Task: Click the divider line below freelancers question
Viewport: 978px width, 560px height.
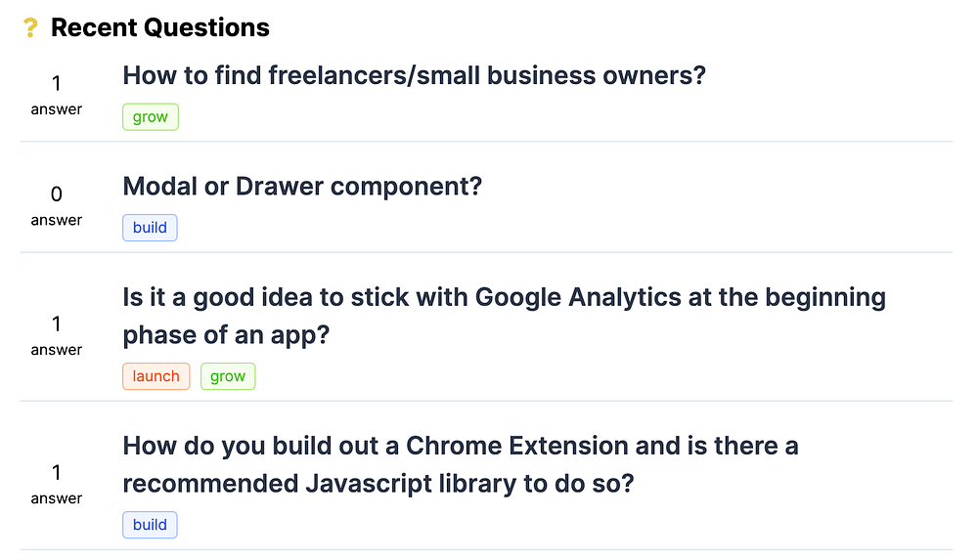Action: pos(486,142)
